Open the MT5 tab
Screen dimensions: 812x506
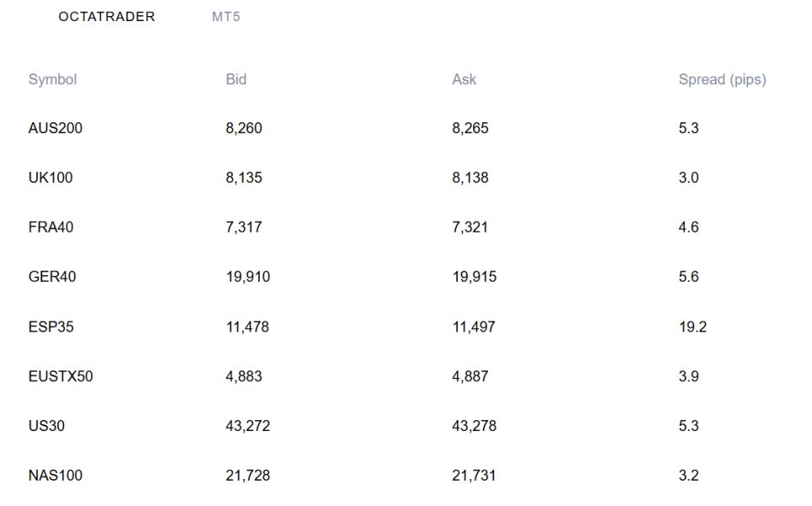point(226,17)
